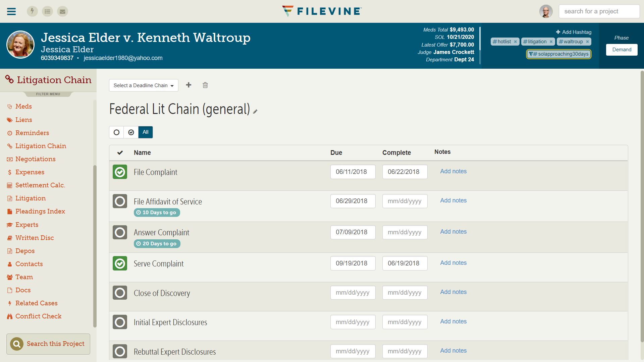Delete the chain using trash icon
This screenshot has width=644, height=362.
point(205,85)
